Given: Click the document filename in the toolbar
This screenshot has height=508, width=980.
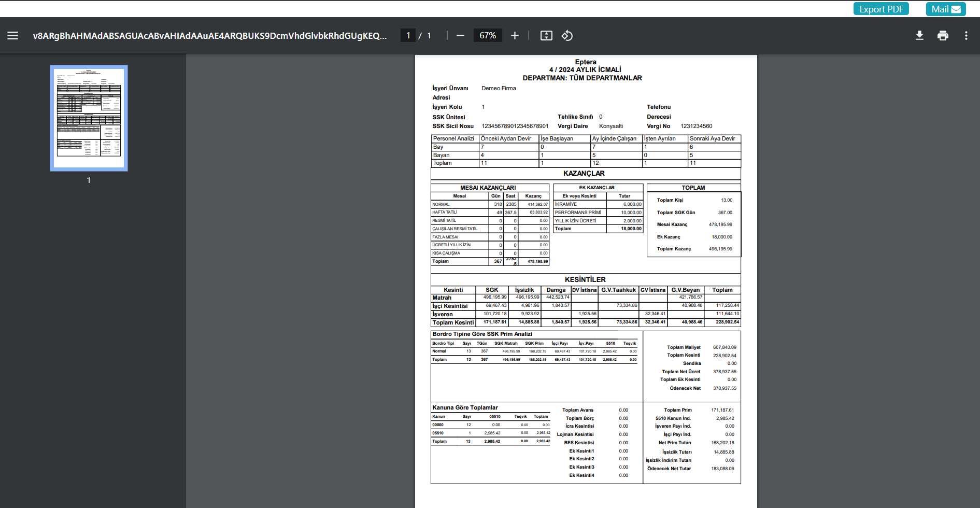Looking at the screenshot, I should pyautogui.click(x=209, y=36).
